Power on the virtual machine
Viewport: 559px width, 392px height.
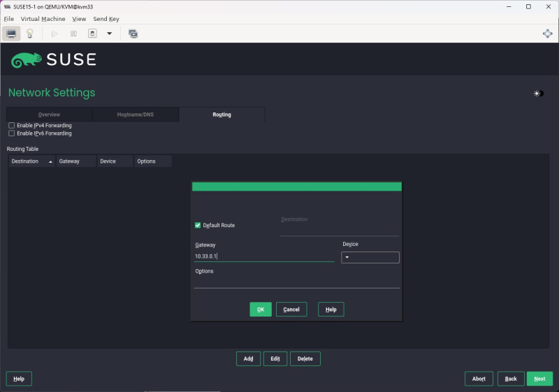tap(55, 34)
